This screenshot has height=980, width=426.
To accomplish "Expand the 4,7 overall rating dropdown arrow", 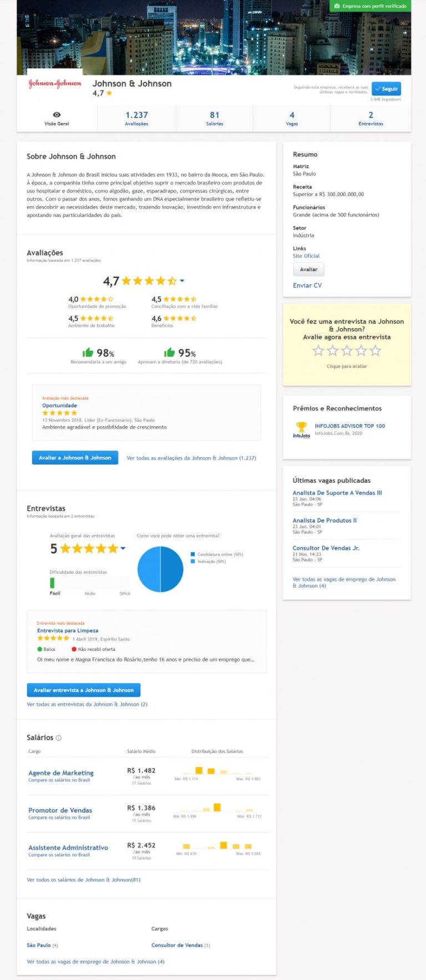I will [x=182, y=281].
